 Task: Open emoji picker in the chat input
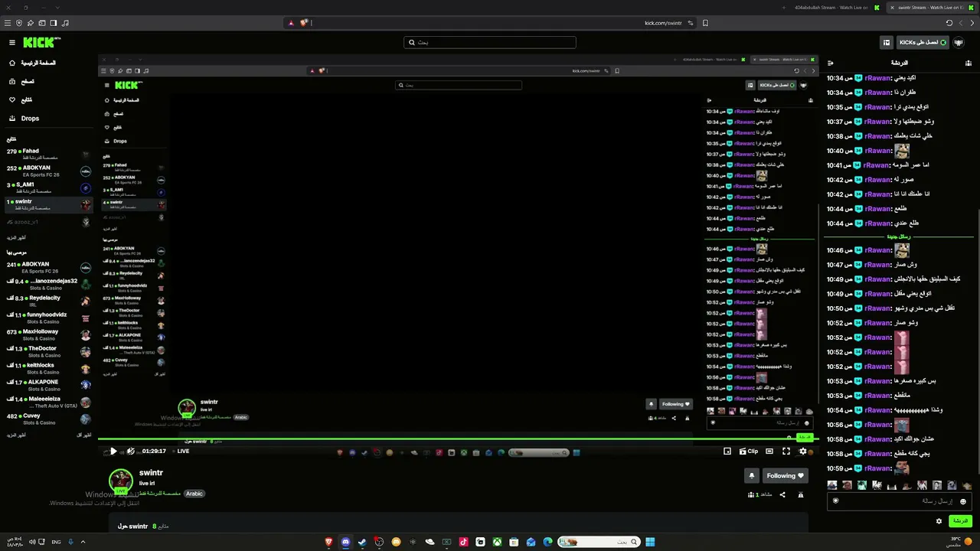963,501
